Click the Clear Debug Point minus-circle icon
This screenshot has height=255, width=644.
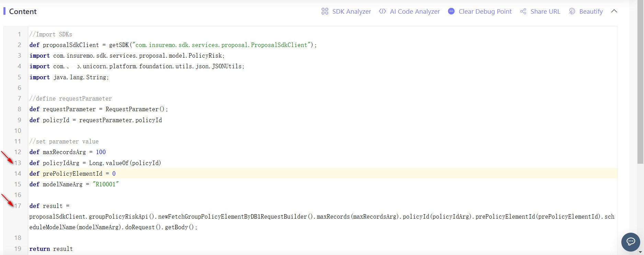(451, 11)
